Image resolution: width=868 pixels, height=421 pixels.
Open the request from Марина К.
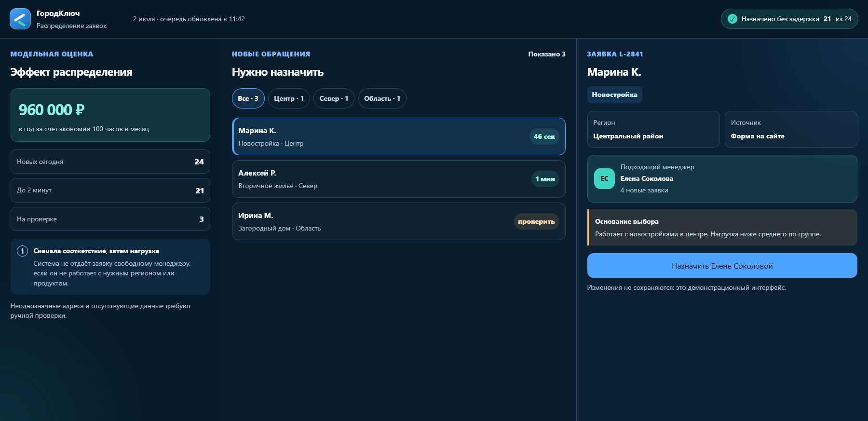[x=398, y=136]
